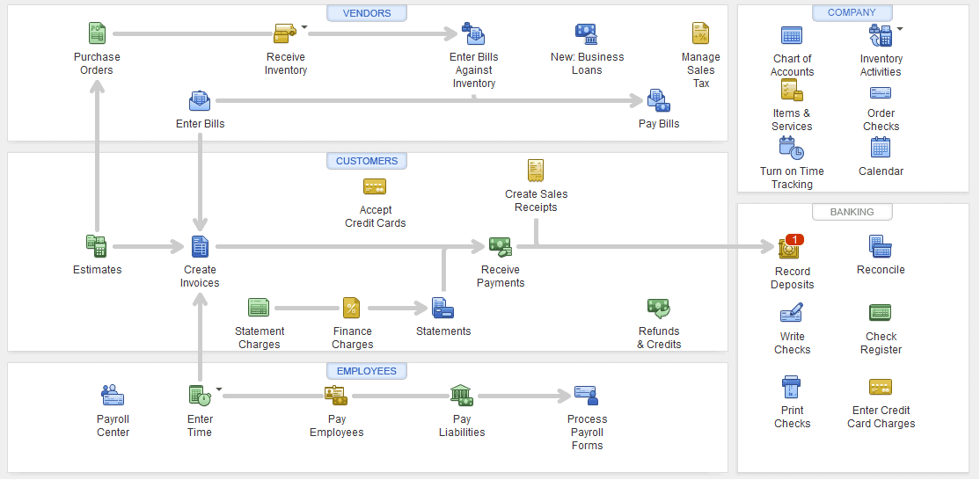The height and width of the screenshot is (480, 980).
Task: Open the Receive Payments icon
Action: [500, 246]
